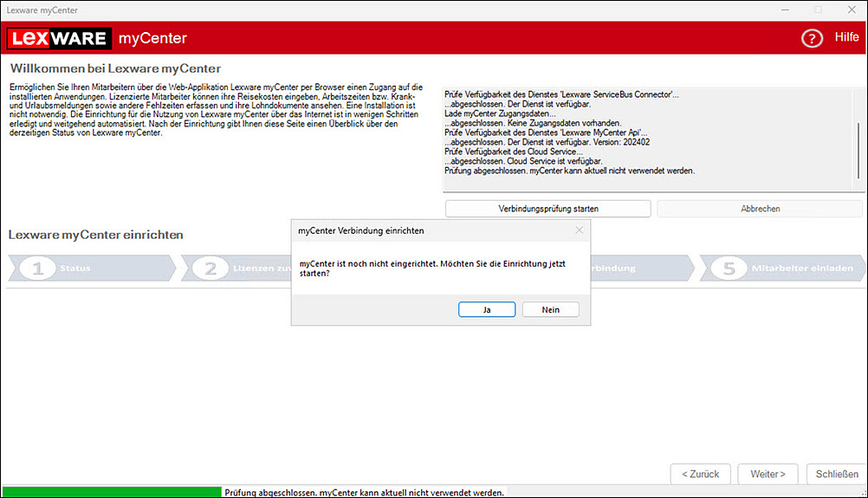Screen dimensions: 868x498
Task: Click the Weiter next button
Action: (x=768, y=474)
